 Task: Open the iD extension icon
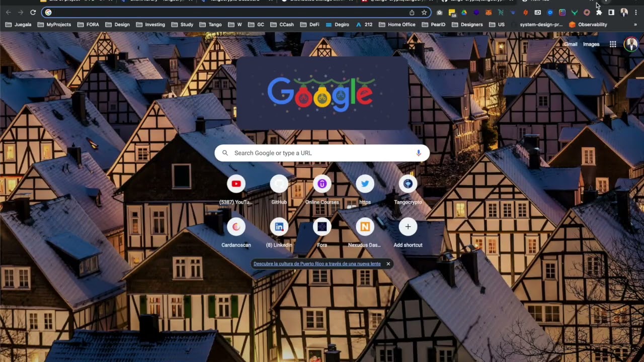537,12
